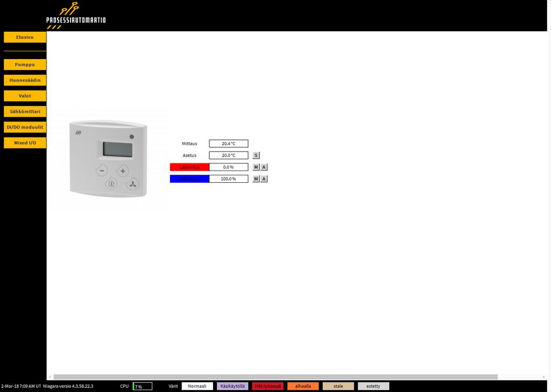Open the Mixed I/O page

25,142
